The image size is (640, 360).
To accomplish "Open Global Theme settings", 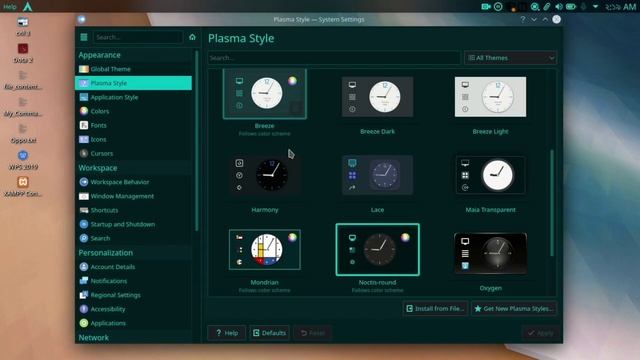I will tap(133, 69).
